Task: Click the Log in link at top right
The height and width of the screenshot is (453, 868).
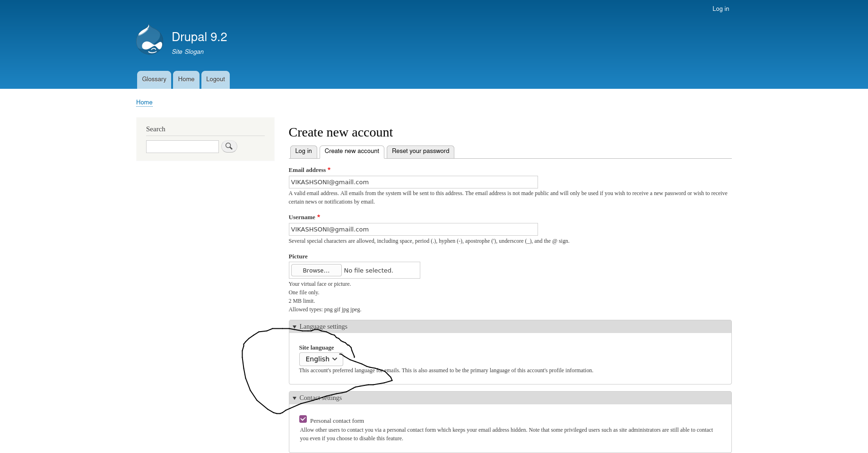Action: click(720, 9)
